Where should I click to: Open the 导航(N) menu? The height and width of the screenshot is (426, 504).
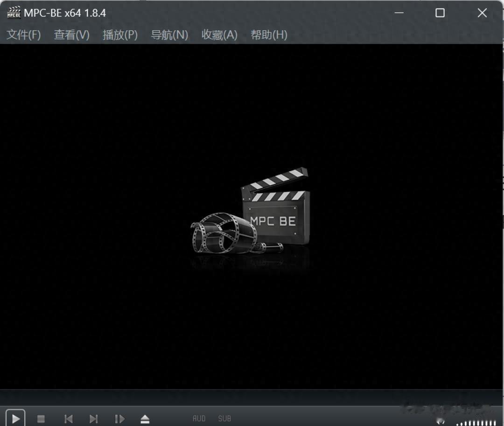click(169, 35)
